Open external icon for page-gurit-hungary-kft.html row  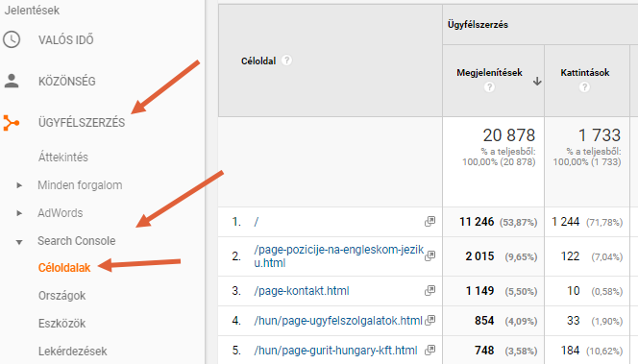coord(429,350)
